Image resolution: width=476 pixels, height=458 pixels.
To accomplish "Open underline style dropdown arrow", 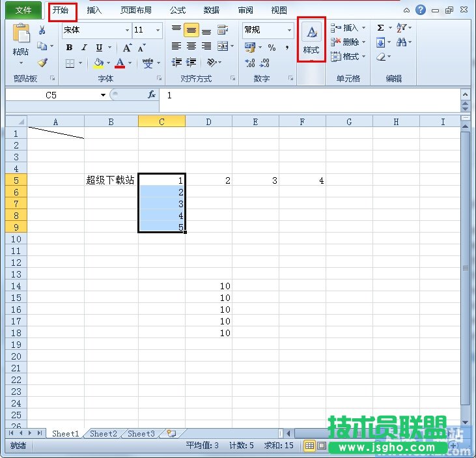I will 109,48.
